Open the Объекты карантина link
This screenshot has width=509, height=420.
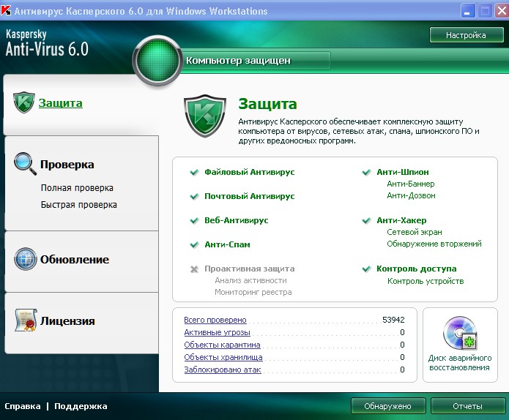(223, 345)
